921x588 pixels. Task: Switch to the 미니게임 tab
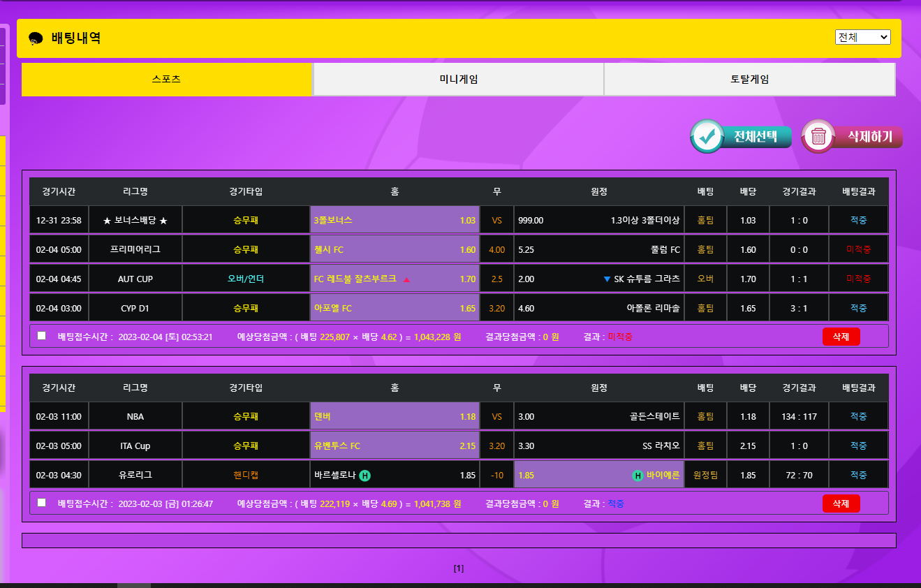pos(458,80)
